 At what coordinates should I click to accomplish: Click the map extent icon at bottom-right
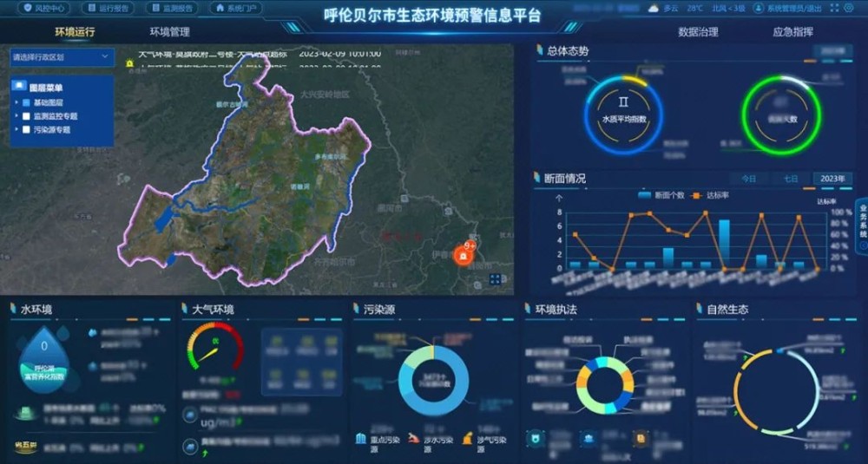point(496,279)
